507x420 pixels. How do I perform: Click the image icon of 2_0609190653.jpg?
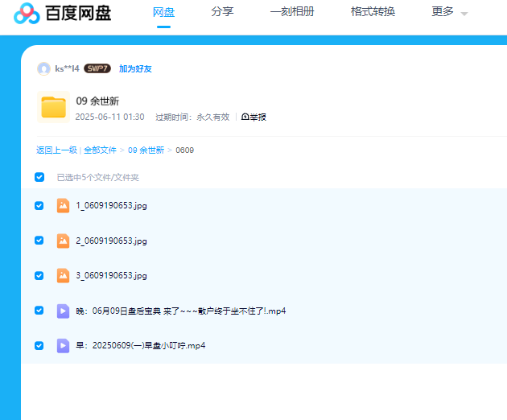click(x=63, y=241)
